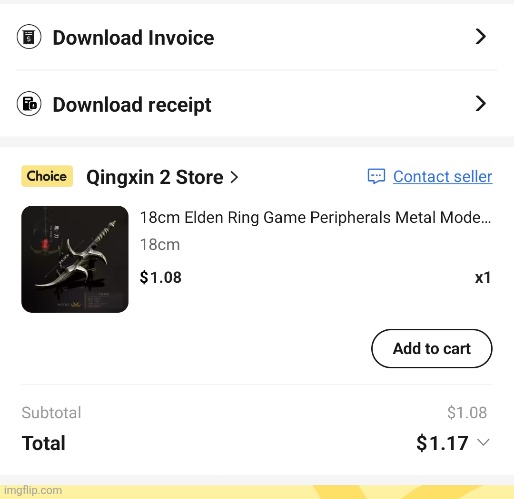Click the Contact seller link

442,176
